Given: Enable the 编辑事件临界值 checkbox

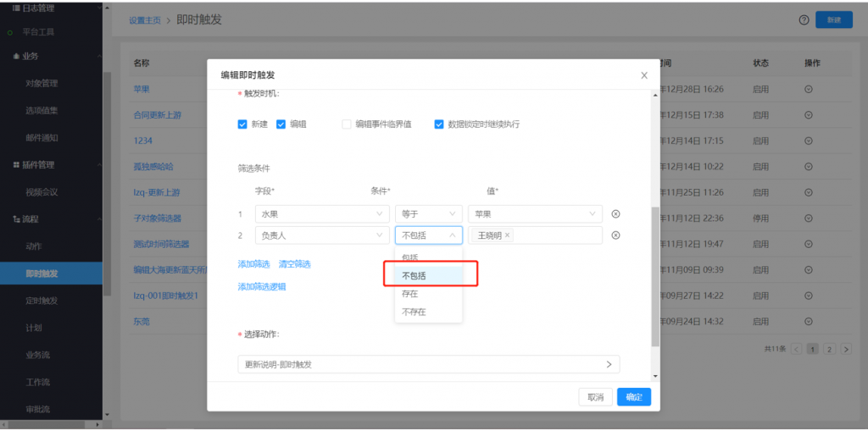Looking at the screenshot, I should tap(346, 124).
